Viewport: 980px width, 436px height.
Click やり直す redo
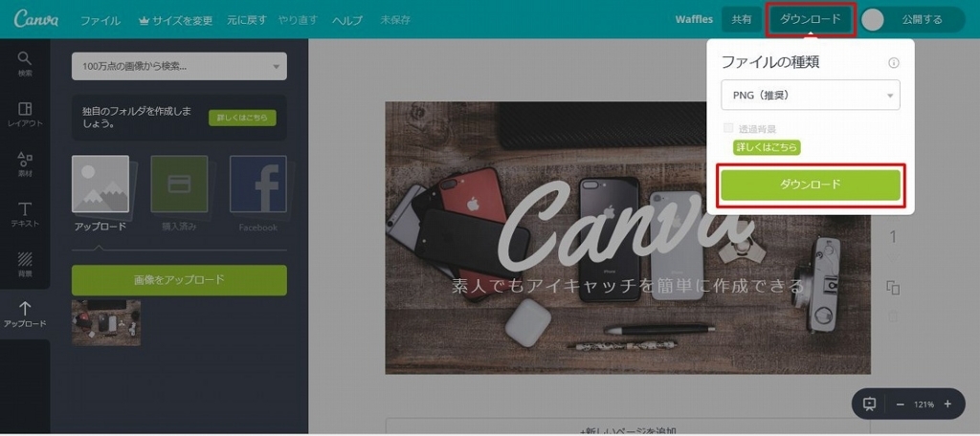click(x=299, y=20)
